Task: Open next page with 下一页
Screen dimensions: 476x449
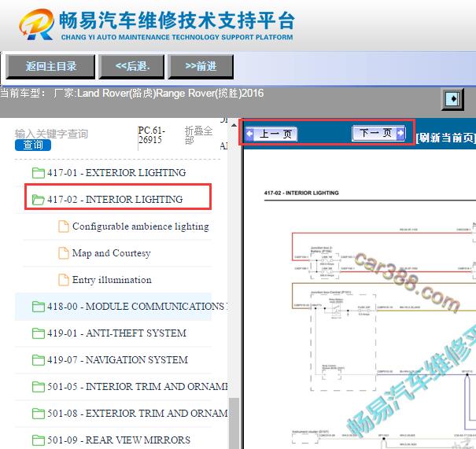Action: (x=378, y=133)
